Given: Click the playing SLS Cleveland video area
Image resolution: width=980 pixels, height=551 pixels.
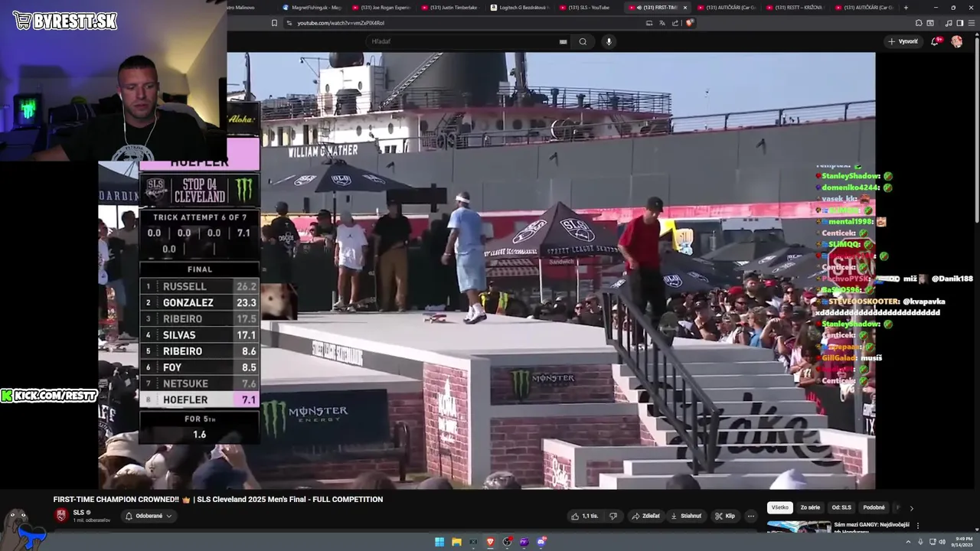Looking at the screenshot, I should 486,270.
